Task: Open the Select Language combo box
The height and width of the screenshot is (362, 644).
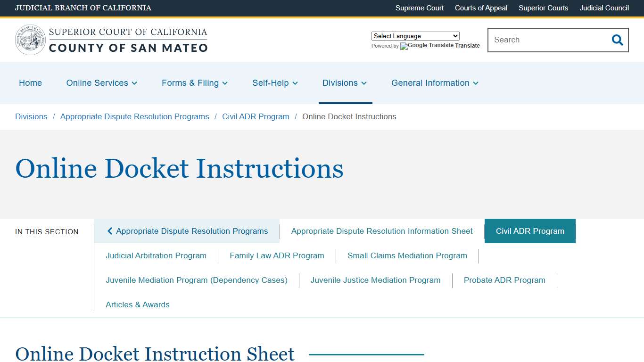Action: click(415, 36)
